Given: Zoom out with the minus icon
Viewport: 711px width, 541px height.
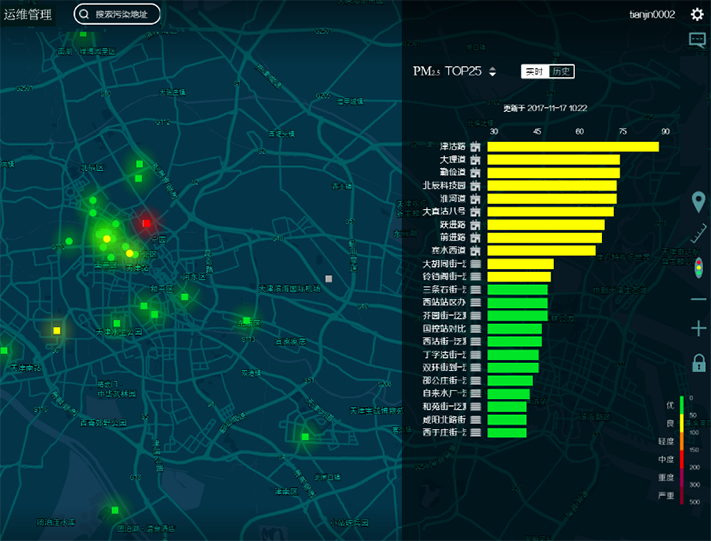Looking at the screenshot, I should point(699,300).
